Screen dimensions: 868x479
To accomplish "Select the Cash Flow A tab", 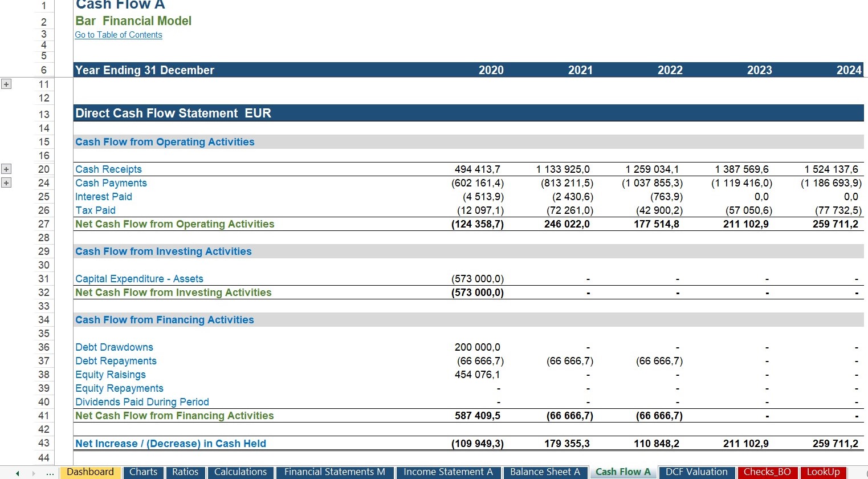I will (623, 472).
